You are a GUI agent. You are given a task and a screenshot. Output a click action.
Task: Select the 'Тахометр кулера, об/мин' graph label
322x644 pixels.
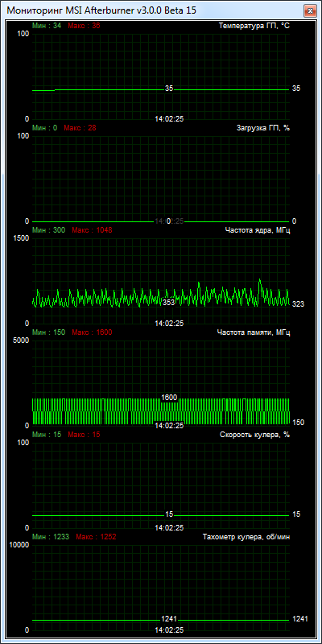click(246, 537)
